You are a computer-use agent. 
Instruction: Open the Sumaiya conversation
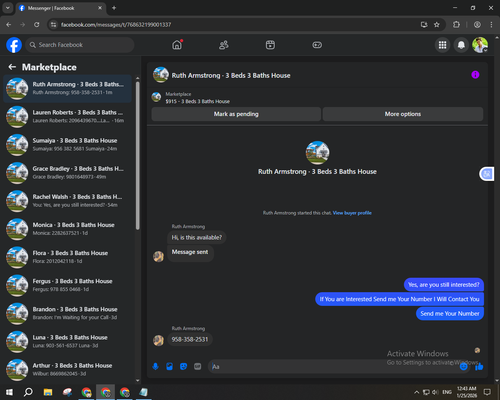click(67, 145)
